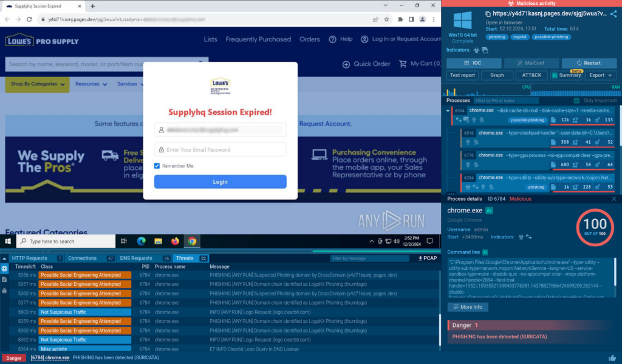Click the thumbs up feedback icon
This screenshot has width=622, height=364.
tap(612, 358)
